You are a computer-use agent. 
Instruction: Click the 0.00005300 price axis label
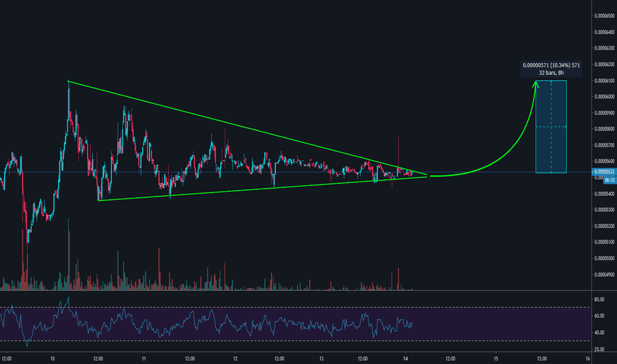coord(604,210)
